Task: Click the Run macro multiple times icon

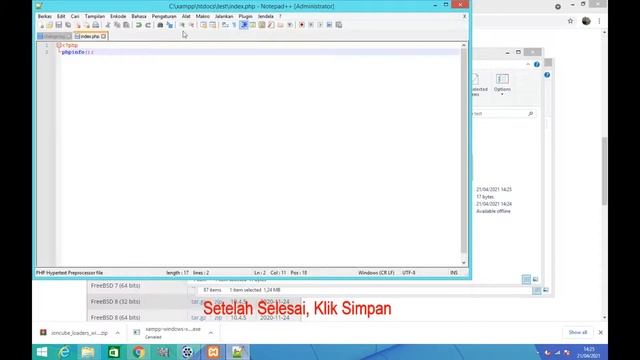Action: [x=329, y=25]
